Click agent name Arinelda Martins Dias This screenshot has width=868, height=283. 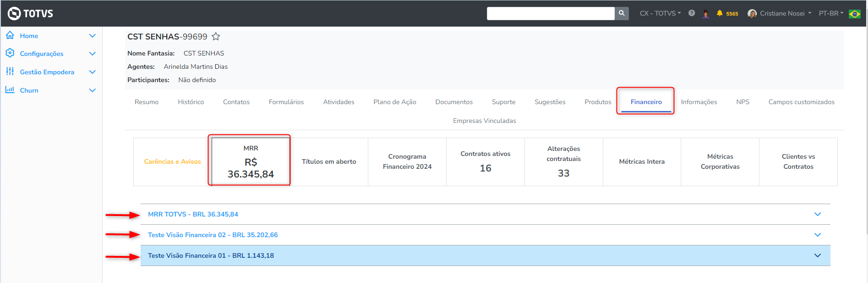[196, 67]
